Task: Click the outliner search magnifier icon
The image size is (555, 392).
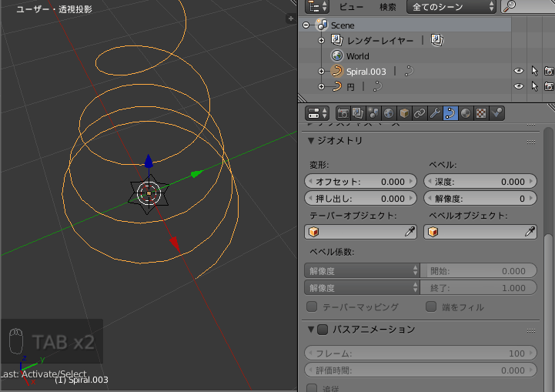Action: pyautogui.click(x=510, y=6)
